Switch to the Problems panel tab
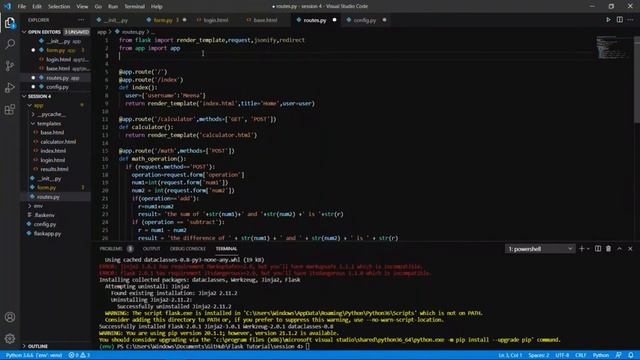Viewport: 640px width, 360px height. pyautogui.click(x=111, y=249)
